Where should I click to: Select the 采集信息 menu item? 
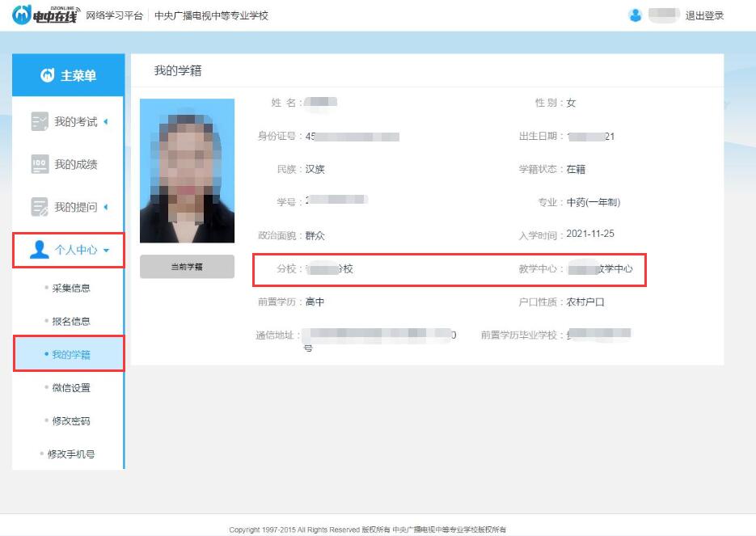(x=71, y=287)
